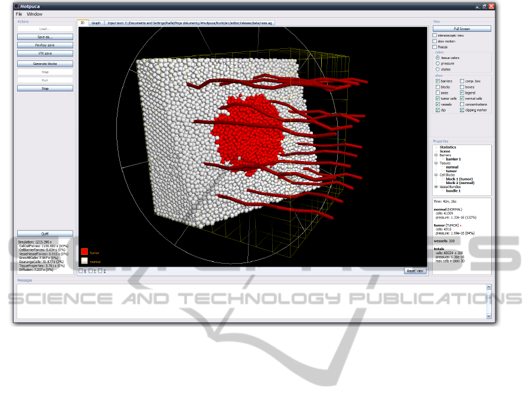Click the red tumor legend swatch

pyautogui.click(x=84, y=252)
